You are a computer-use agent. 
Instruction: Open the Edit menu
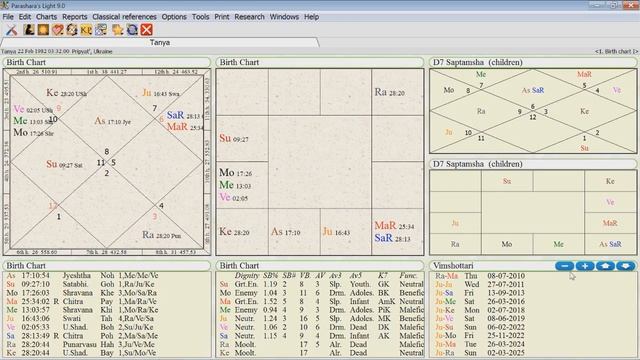tap(24, 17)
